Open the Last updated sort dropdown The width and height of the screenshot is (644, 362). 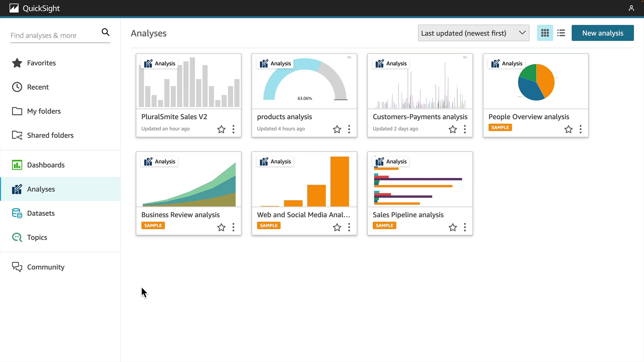click(x=473, y=33)
